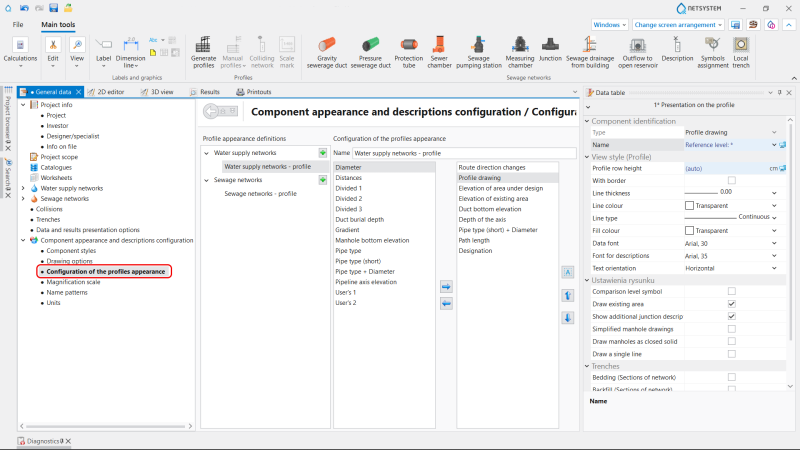Image resolution: width=800 pixels, height=450 pixels.
Task: Open the Edit tool menu
Action: tap(53, 52)
